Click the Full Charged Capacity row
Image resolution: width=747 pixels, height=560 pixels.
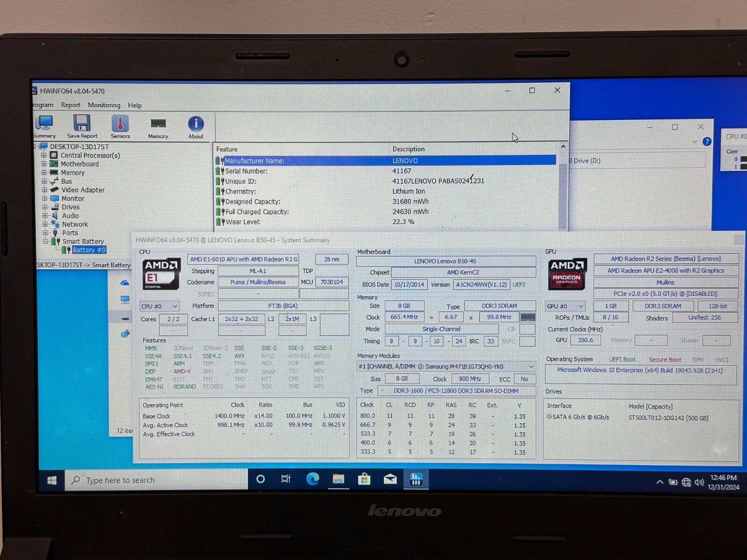pyautogui.click(x=386, y=211)
